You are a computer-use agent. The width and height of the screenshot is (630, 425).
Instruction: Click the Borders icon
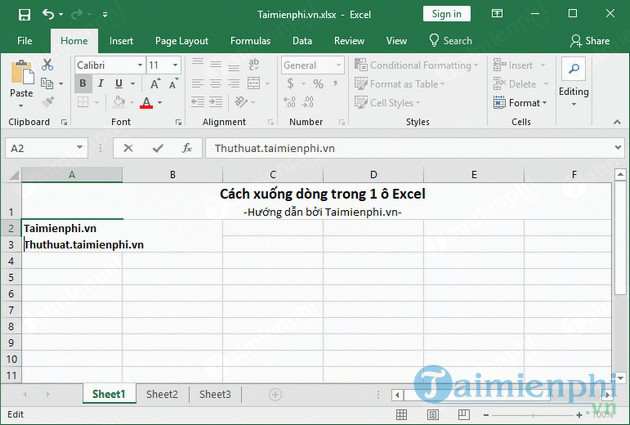[83, 102]
